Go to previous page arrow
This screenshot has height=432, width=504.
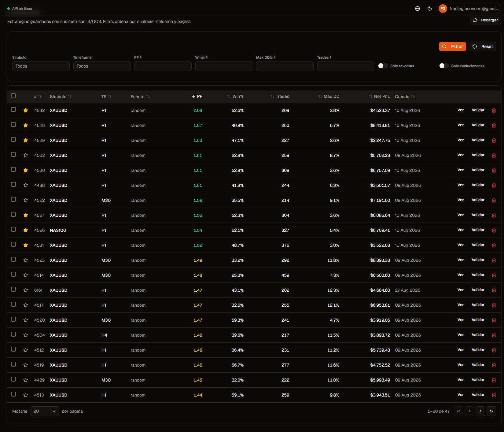pos(469,411)
